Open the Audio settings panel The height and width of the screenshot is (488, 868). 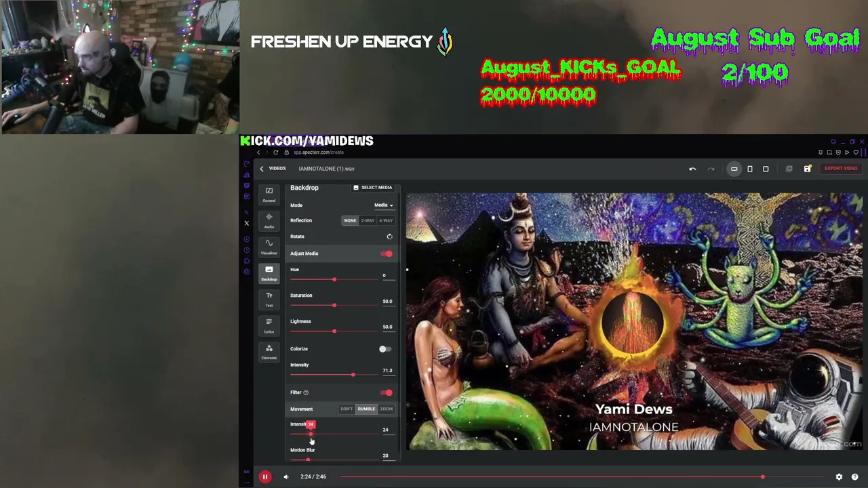tap(269, 220)
